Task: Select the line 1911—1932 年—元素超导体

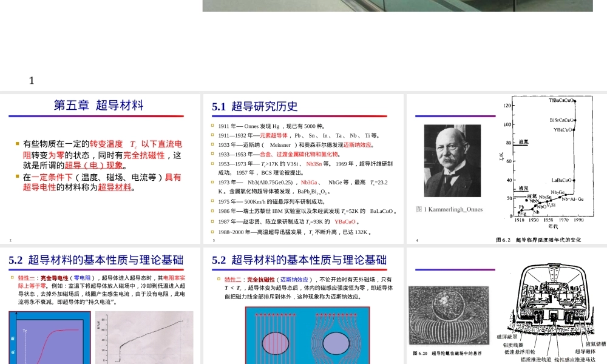Action: click(x=299, y=135)
